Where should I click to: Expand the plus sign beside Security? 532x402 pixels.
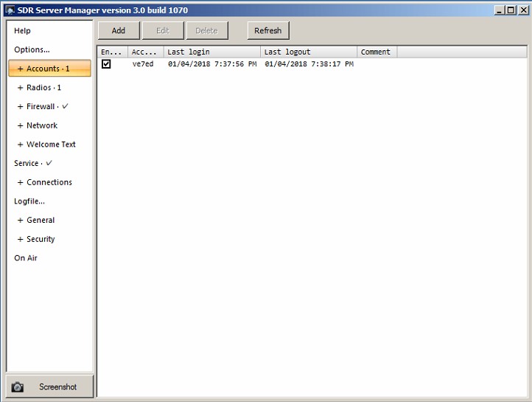coord(21,240)
